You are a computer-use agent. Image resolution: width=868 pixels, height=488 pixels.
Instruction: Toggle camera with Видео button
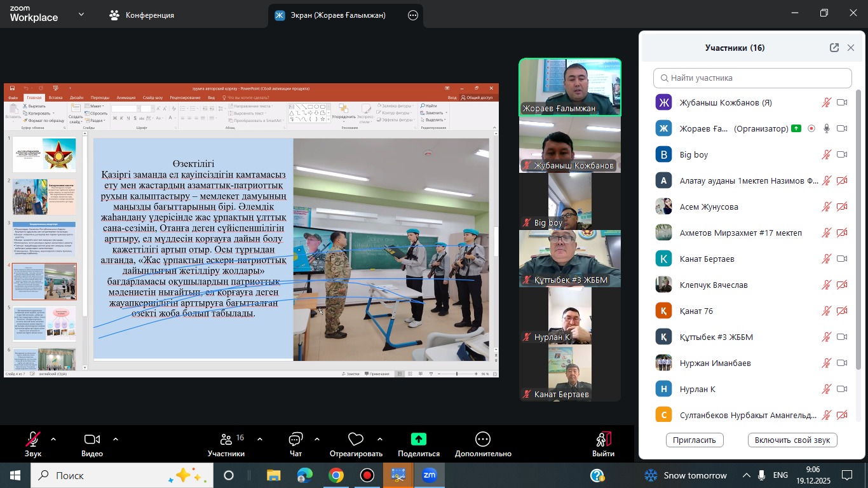[x=92, y=440]
